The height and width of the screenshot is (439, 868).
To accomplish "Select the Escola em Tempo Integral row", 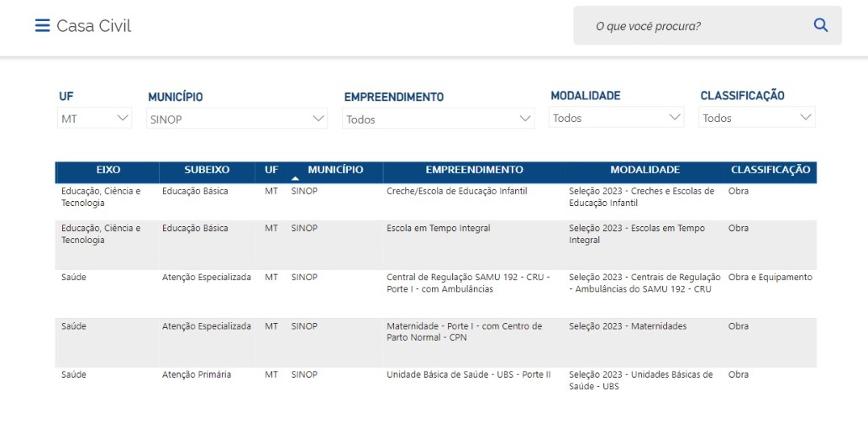I will click(438, 229).
